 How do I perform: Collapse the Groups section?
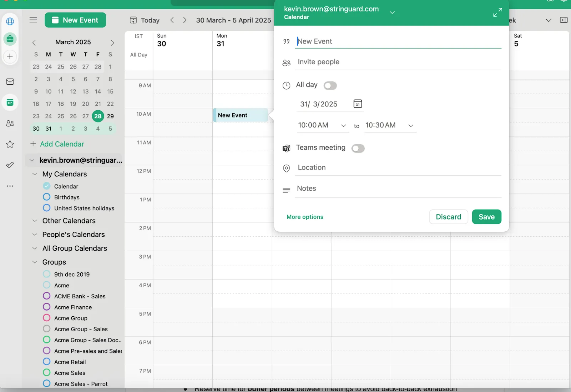35,262
